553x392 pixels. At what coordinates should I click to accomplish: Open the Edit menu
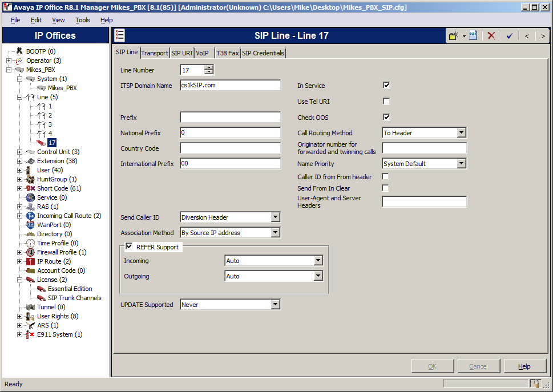click(36, 20)
